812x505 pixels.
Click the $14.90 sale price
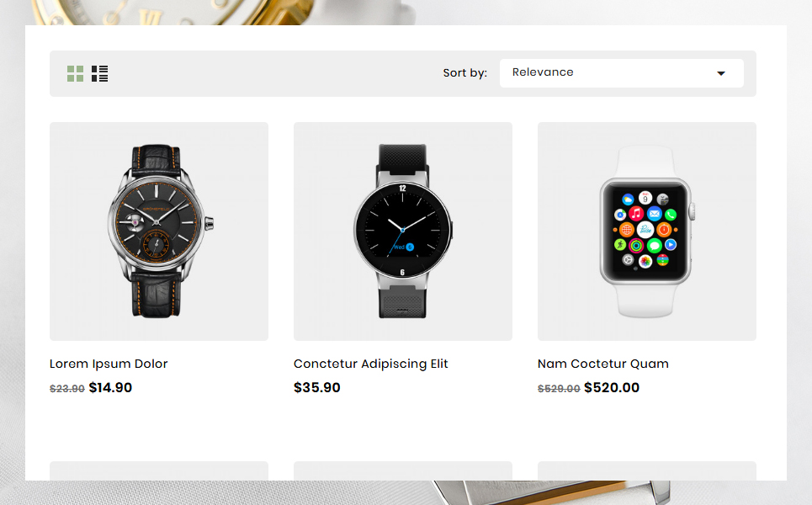coord(110,387)
